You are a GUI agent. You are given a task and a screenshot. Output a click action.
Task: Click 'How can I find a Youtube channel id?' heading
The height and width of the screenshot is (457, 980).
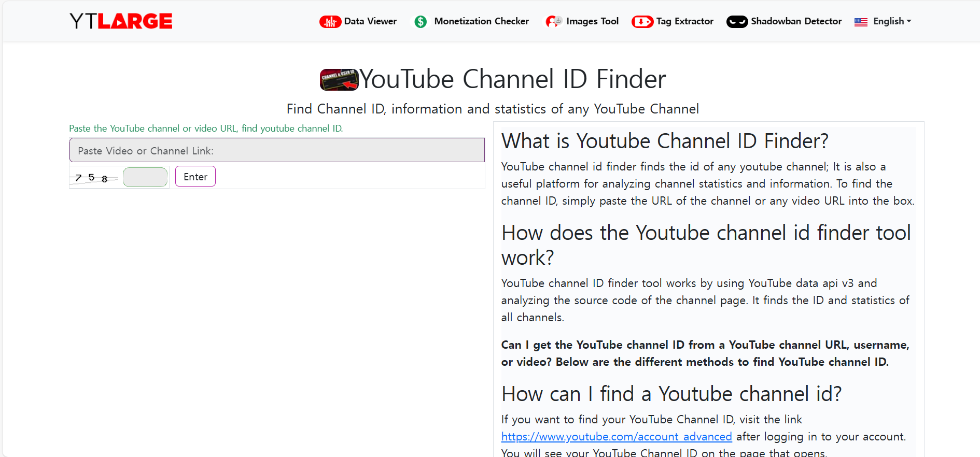[671, 394]
